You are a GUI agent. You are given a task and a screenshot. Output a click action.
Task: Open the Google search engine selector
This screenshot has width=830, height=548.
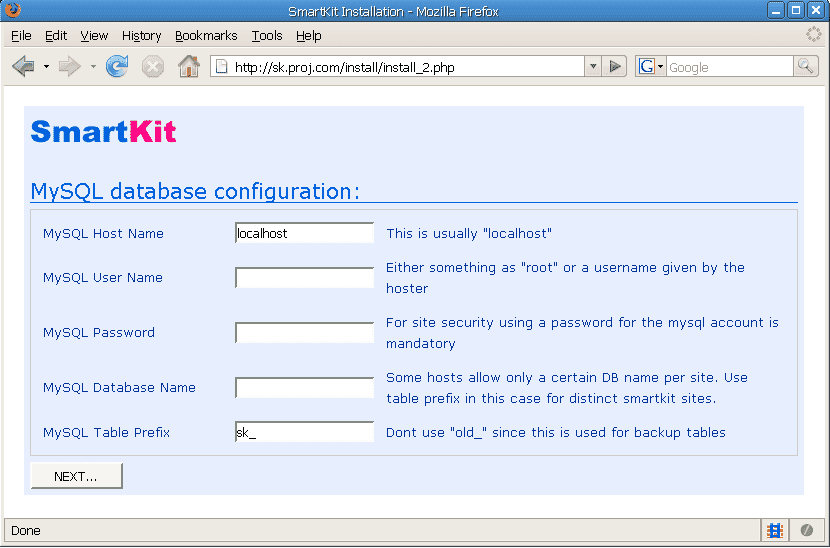click(x=651, y=67)
